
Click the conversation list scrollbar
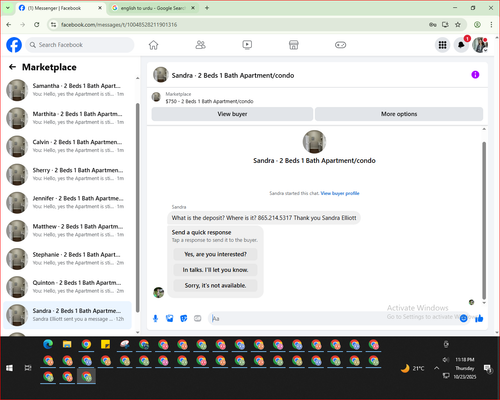tap(137, 207)
